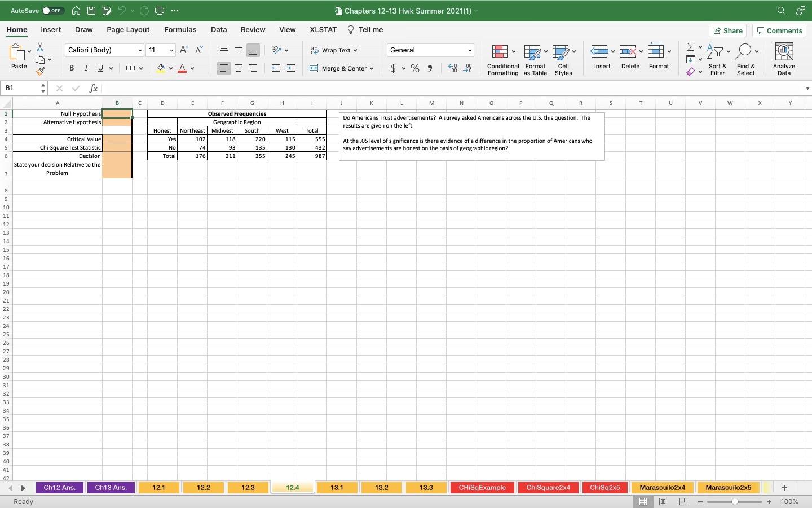Increase decimal places
Viewport: 812px width, 508px height.
tap(452, 68)
